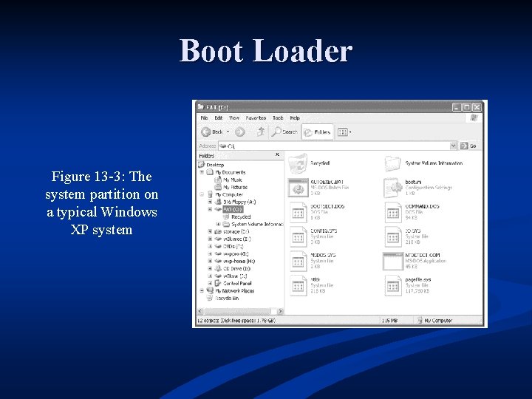This screenshot has width=532, height=399.
Task: Open the Search pane
Action: [x=284, y=132]
